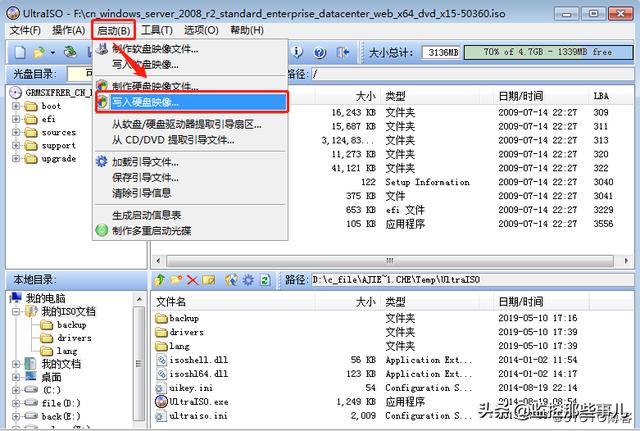Viewport: 640px width, 431px height.
Task: Click the blue gear settings icon in local toolbar
Action: click(x=248, y=280)
